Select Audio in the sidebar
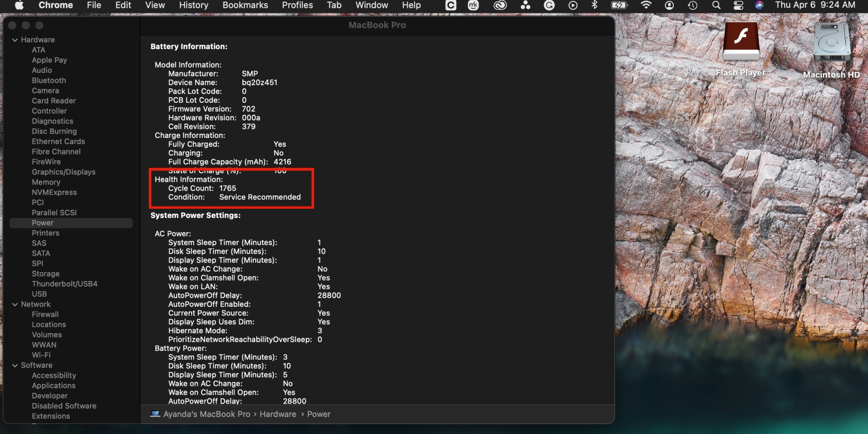This screenshot has height=434, width=868. [42, 70]
